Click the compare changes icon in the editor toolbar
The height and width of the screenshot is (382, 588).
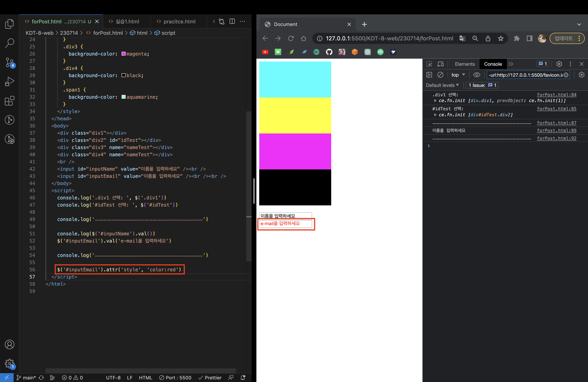tap(222, 21)
